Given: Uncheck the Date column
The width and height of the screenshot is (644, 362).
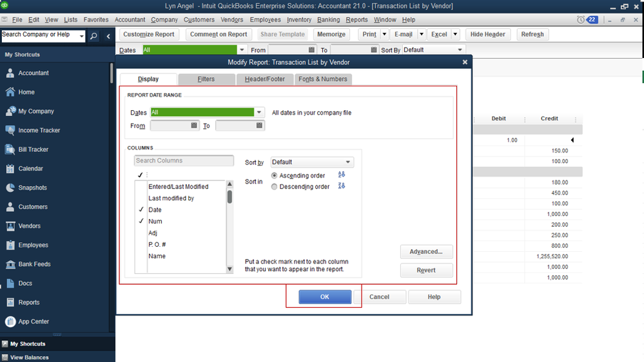Looking at the screenshot, I should [141, 210].
